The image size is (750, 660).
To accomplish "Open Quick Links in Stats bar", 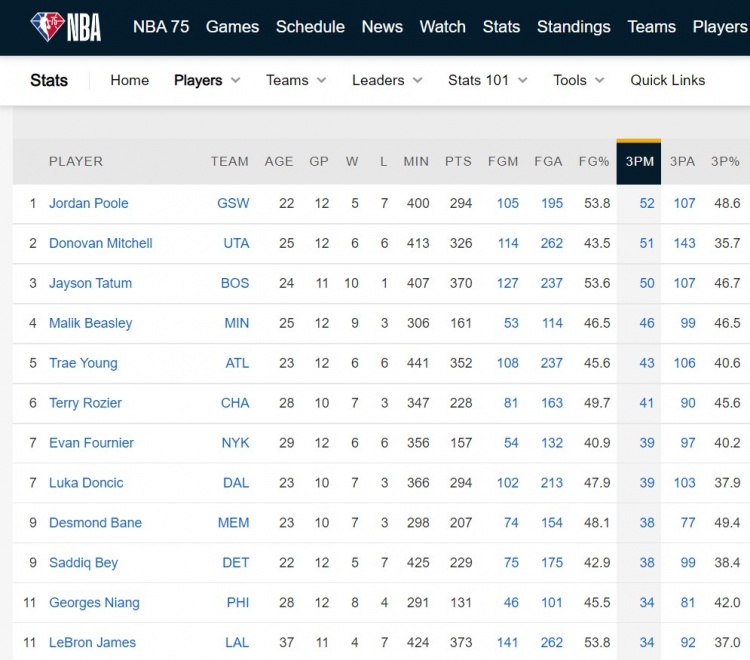I will point(667,80).
